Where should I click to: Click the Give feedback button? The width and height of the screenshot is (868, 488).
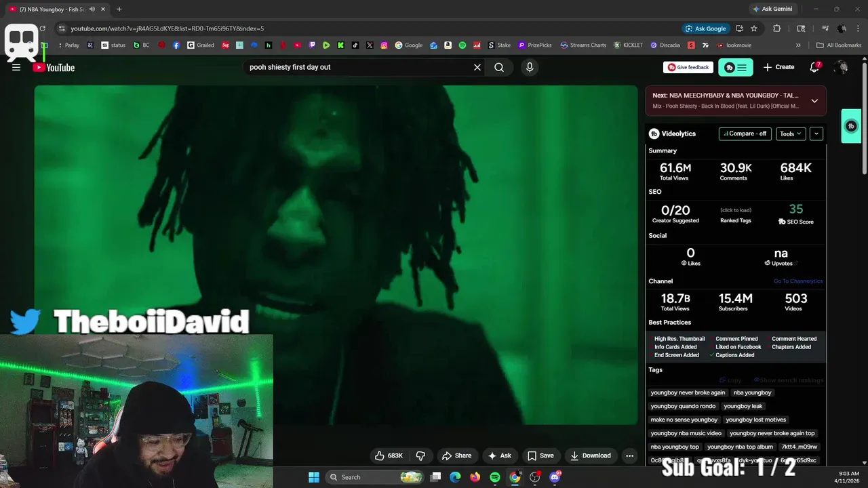coord(688,67)
